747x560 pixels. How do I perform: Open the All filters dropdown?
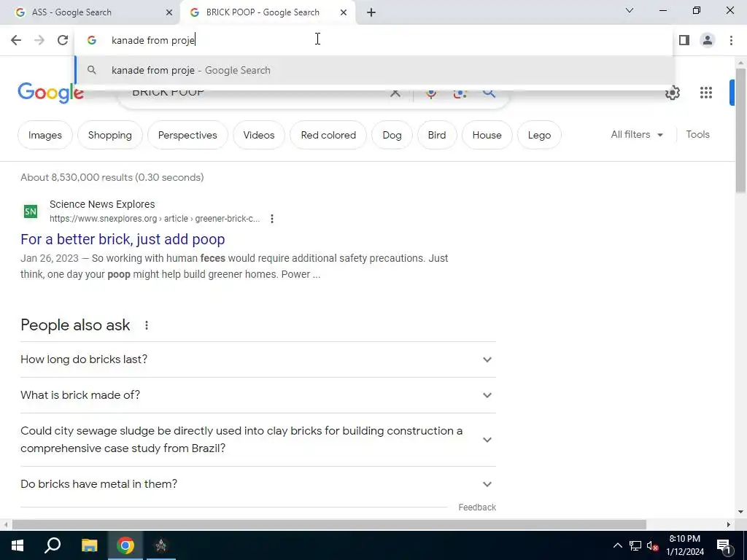(x=636, y=135)
